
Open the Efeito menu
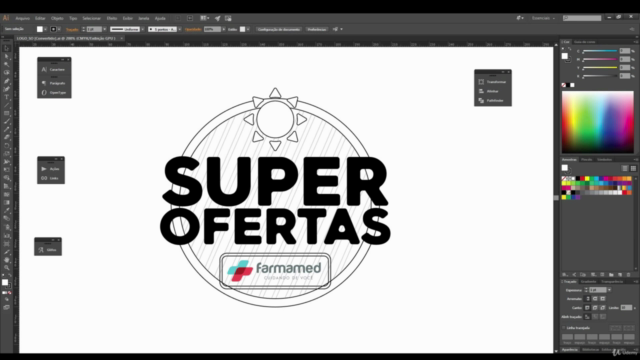(112, 18)
